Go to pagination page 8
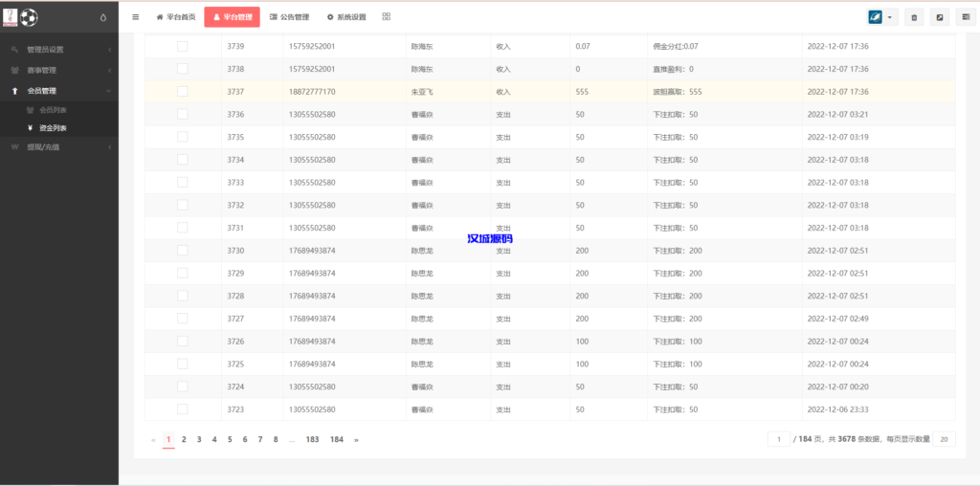 pyautogui.click(x=275, y=440)
